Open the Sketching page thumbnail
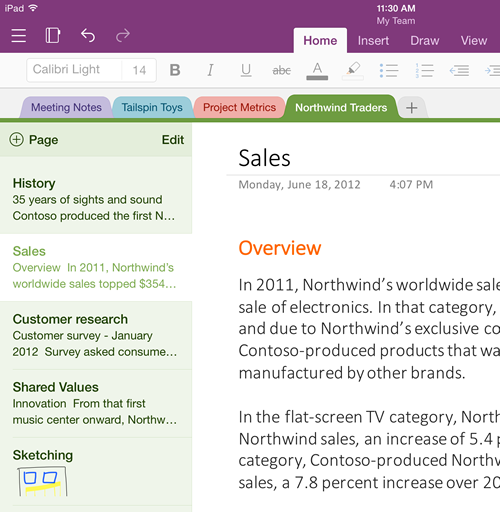 (x=42, y=481)
